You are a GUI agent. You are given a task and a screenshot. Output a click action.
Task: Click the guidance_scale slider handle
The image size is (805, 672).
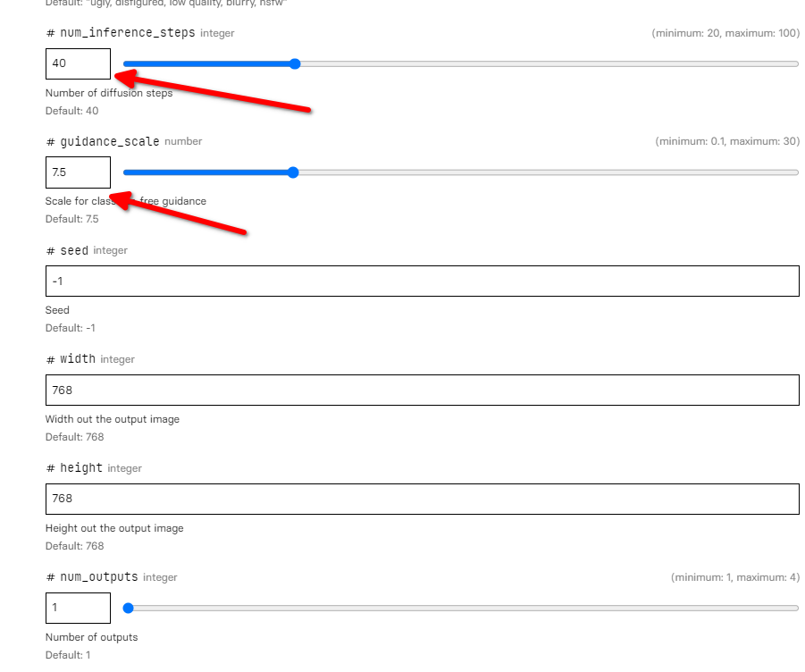click(292, 172)
